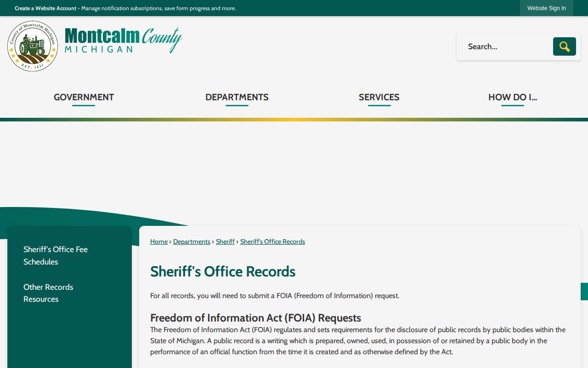This screenshot has width=588, height=368.
Task: Open the How Do I... menu
Action: (513, 97)
